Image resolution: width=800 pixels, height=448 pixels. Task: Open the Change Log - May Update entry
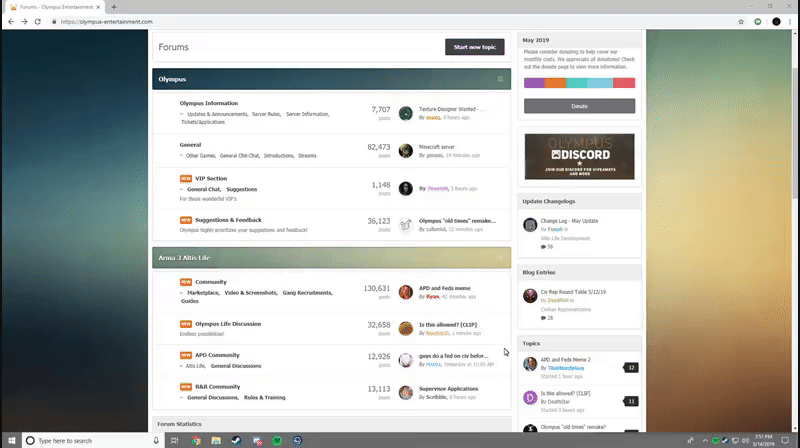569,221
